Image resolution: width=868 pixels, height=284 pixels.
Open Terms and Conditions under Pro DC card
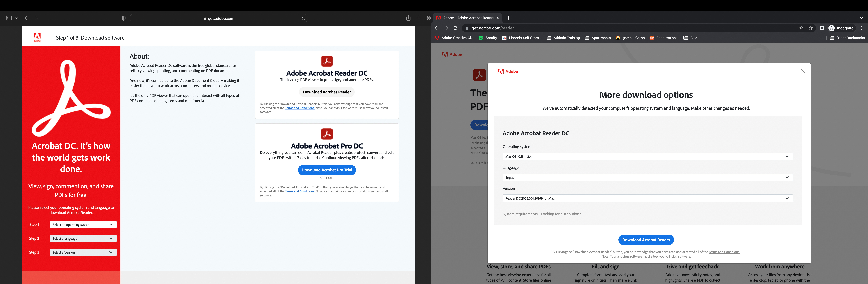tap(300, 191)
